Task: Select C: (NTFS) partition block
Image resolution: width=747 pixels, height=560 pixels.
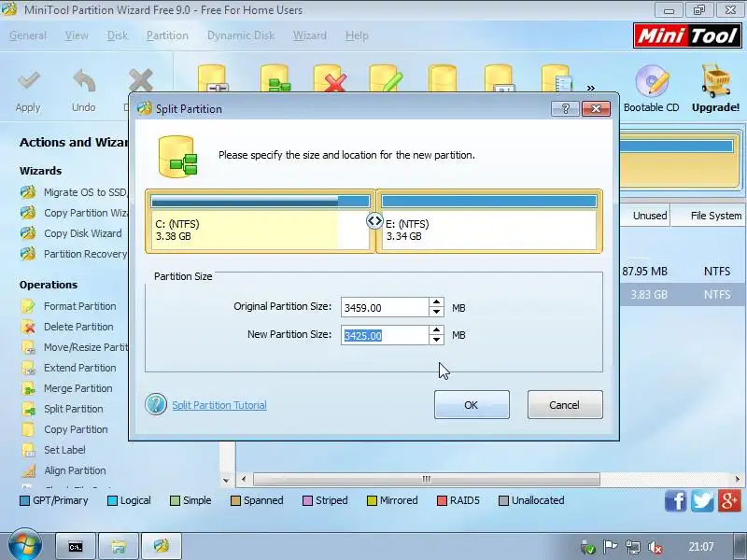Action: 261,221
